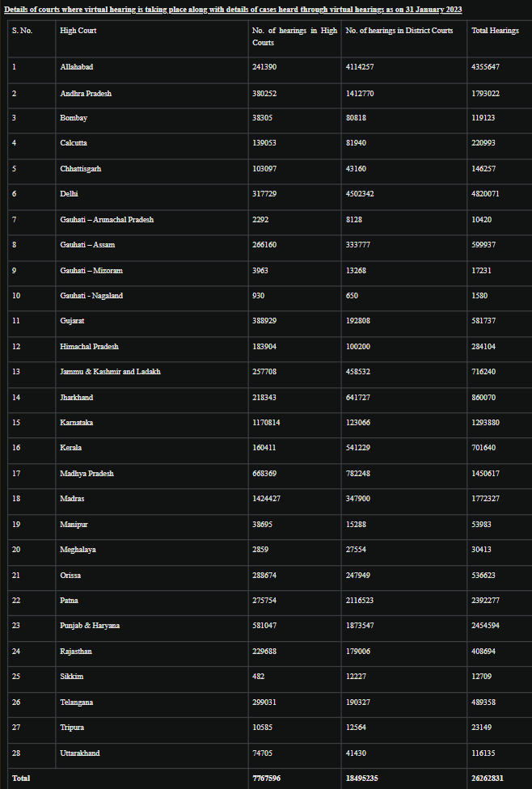Click the grand total value 26262831
Viewport: 532px width, 789px height.
click(488, 778)
